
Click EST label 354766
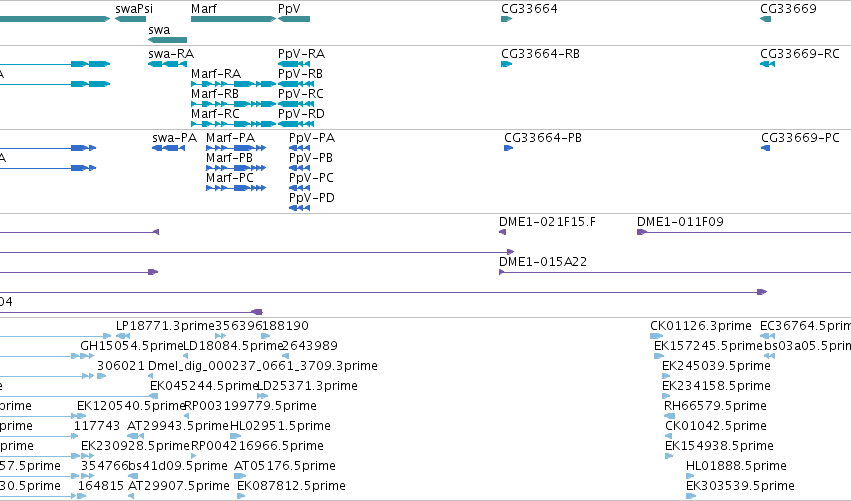pos(104,466)
